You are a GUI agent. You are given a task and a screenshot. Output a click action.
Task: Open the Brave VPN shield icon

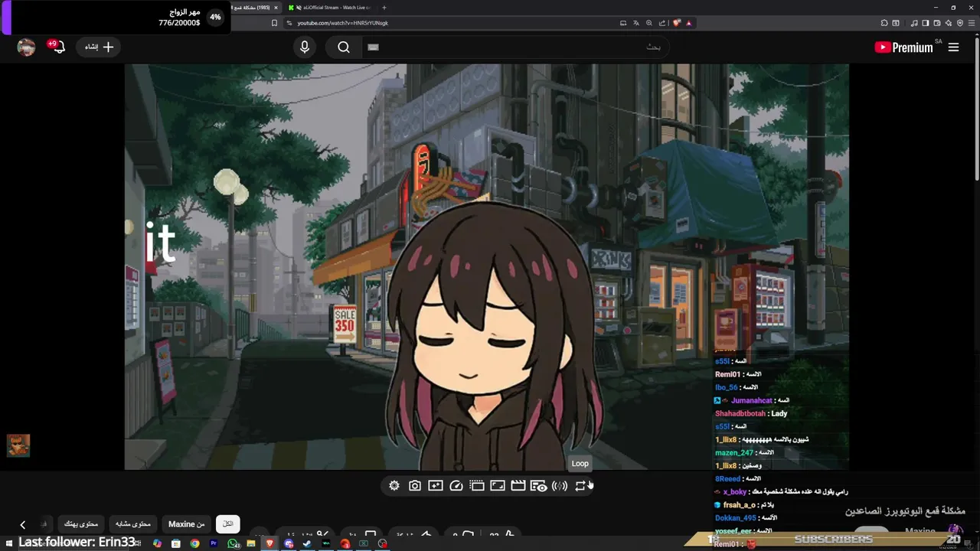tap(960, 23)
